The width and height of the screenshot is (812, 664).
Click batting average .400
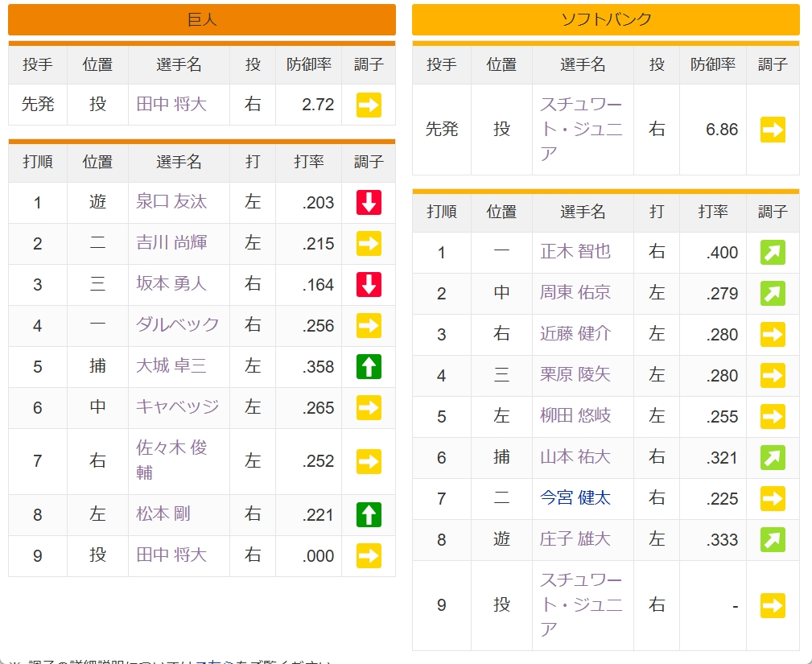click(722, 253)
